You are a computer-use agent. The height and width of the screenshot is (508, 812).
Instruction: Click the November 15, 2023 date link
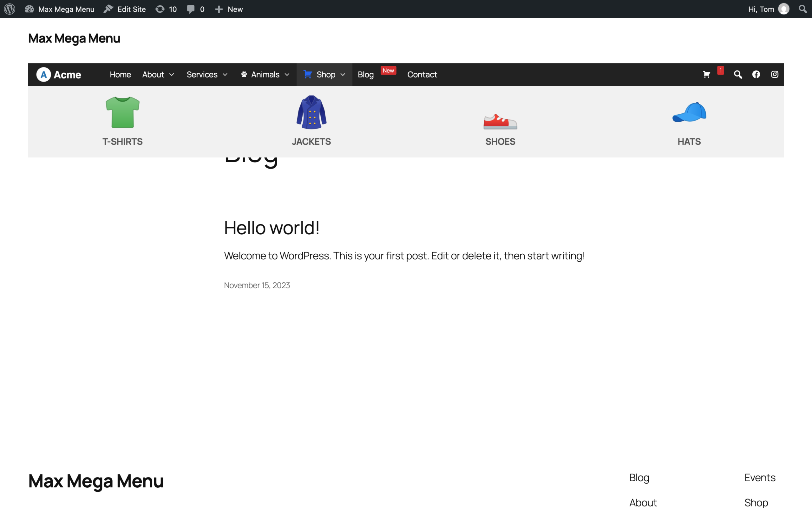tap(257, 285)
